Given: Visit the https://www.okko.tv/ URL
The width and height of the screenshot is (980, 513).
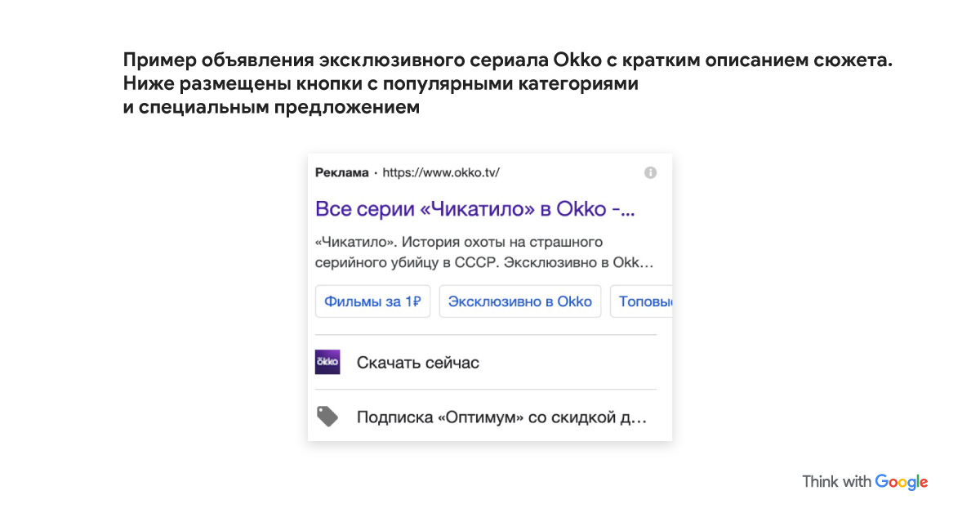Looking at the screenshot, I should (x=441, y=172).
